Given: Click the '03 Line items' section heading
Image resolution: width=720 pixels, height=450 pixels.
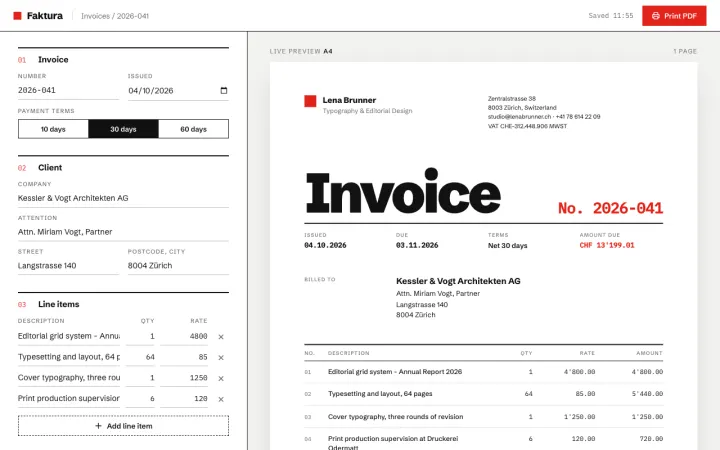Looking at the screenshot, I should click(x=49, y=304).
